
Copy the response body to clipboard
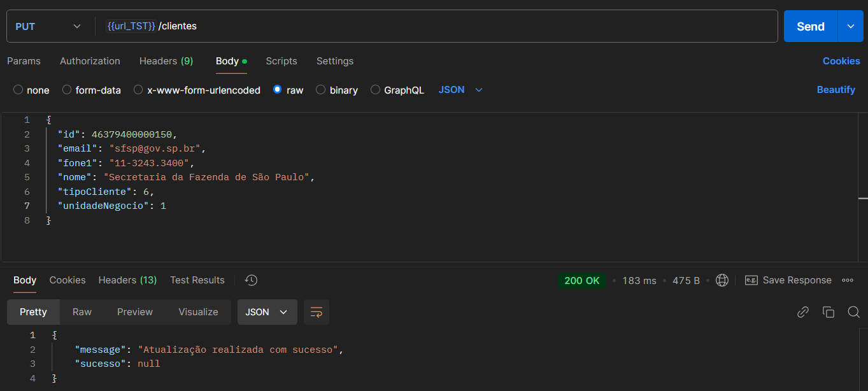[828, 312]
